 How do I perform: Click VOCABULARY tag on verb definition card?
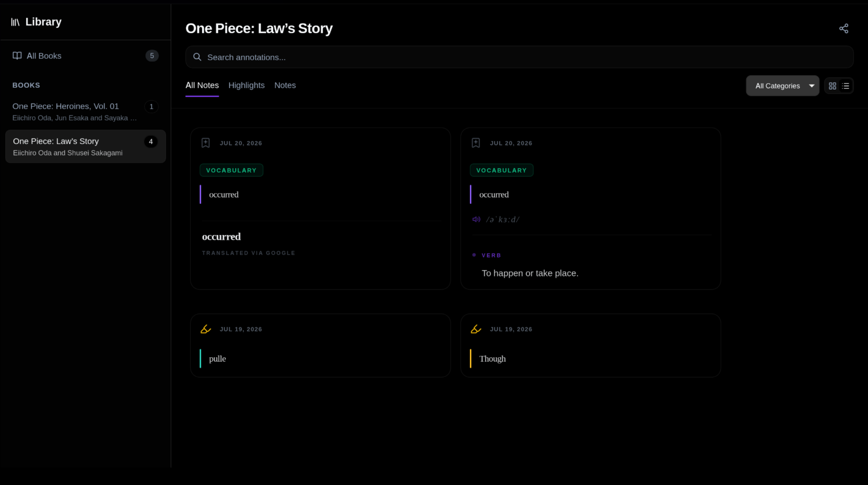pyautogui.click(x=502, y=170)
